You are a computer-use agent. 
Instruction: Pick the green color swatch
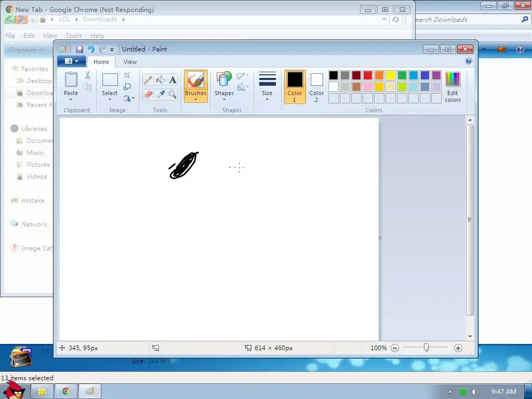[402, 75]
